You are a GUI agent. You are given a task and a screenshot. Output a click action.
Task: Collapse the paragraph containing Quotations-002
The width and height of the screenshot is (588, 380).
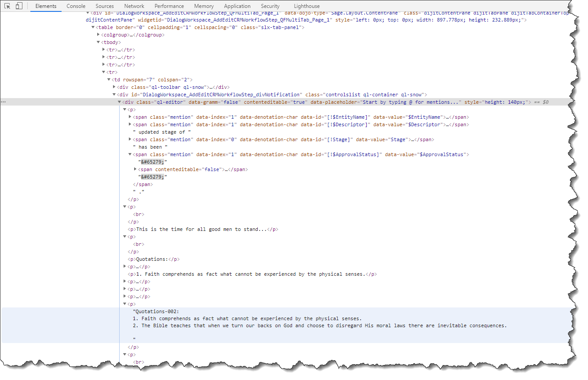(x=125, y=304)
